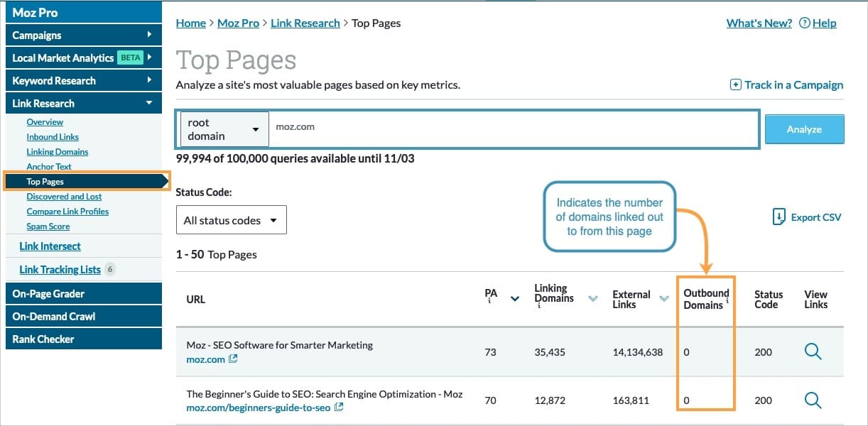The width and height of the screenshot is (868, 426).
Task: Select Spam Score in the sidebar
Action: point(48,226)
